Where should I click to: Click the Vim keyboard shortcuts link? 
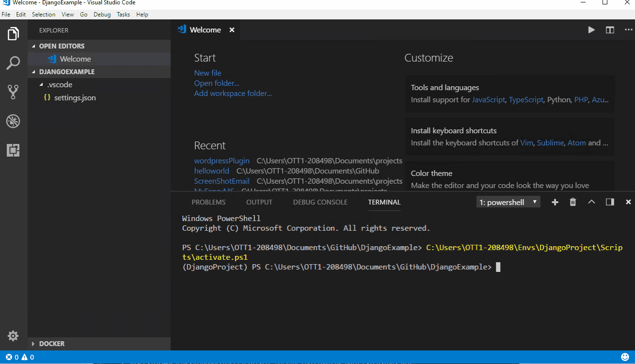(526, 143)
